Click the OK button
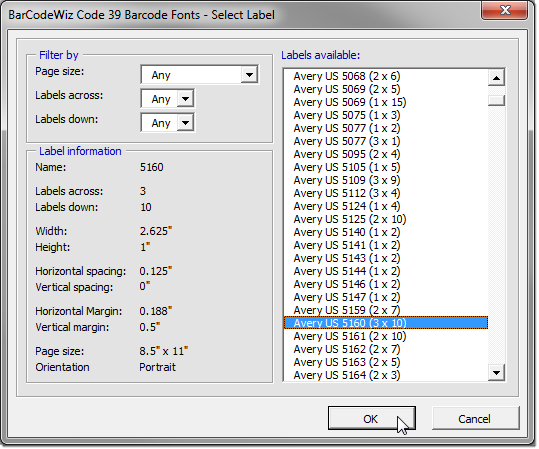This screenshot has width=539, height=449. [x=372, y=418]
